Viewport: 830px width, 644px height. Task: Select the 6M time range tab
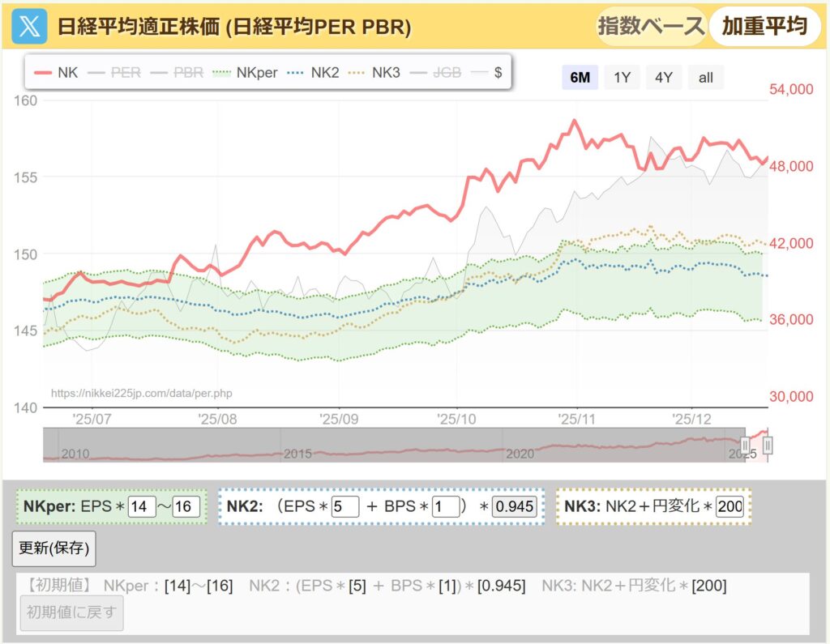click(x=579, y=77)
